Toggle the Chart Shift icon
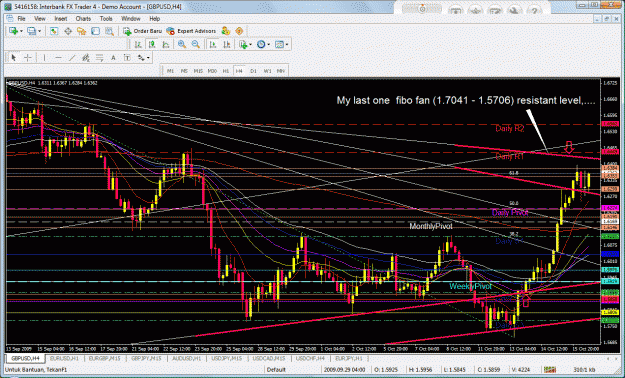625x378 pixels. click(x=226, y=44)
